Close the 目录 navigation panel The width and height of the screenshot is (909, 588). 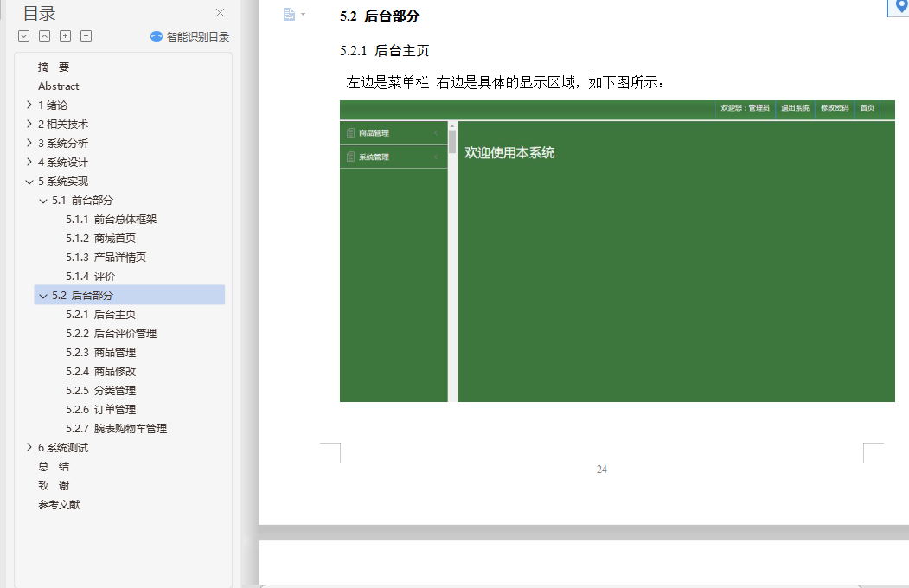(x=220, y=13)
